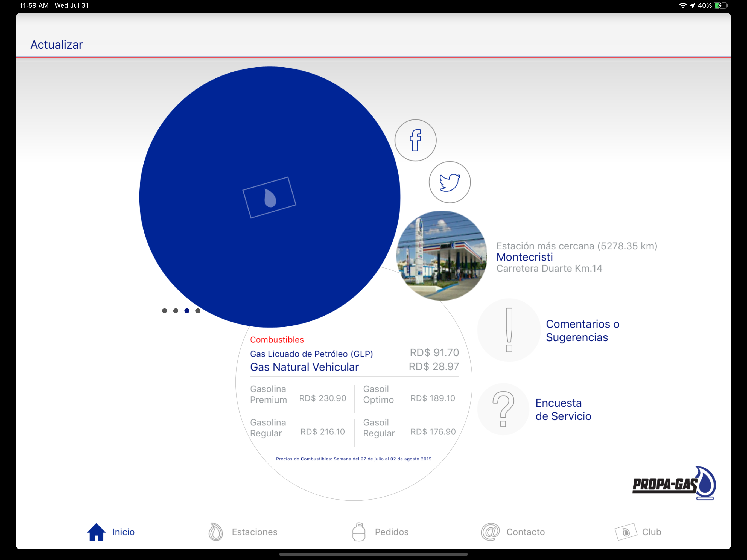Tap the RD$ 91.70 price

click(434, 353)
